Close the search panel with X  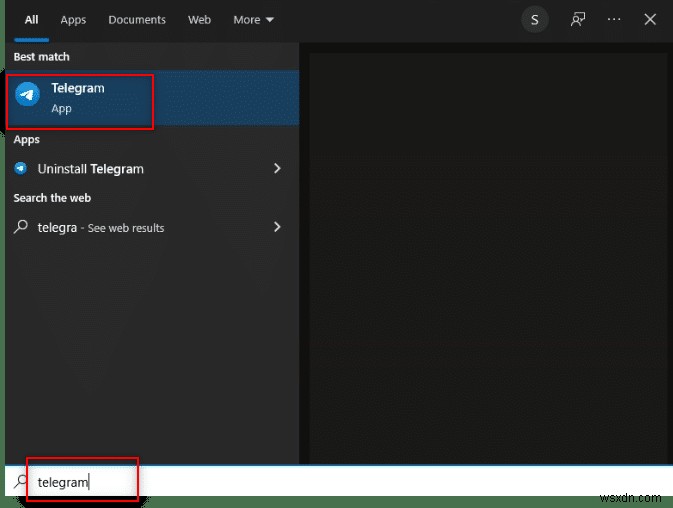coord(650,19)
